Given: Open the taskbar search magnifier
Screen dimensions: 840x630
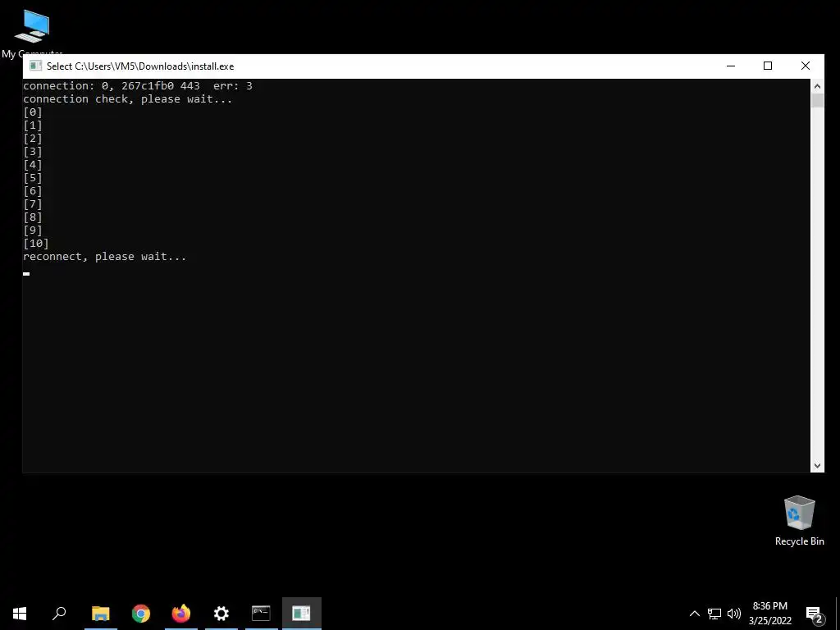Looking at the screenshot, I should (59, 614).
